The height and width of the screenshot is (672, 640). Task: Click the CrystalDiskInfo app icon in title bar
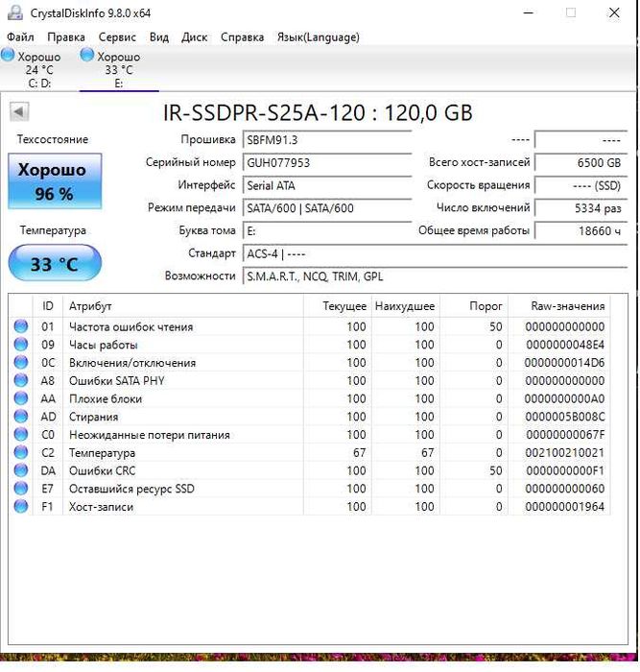[15, 12]
